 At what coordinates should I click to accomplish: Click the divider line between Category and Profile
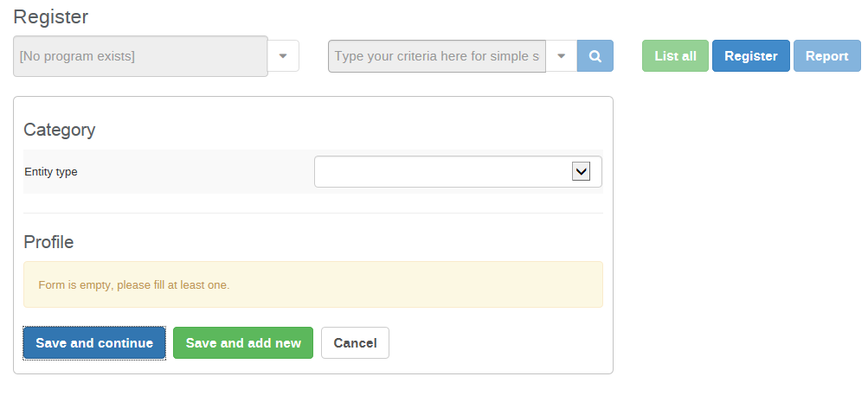(312, 213)
